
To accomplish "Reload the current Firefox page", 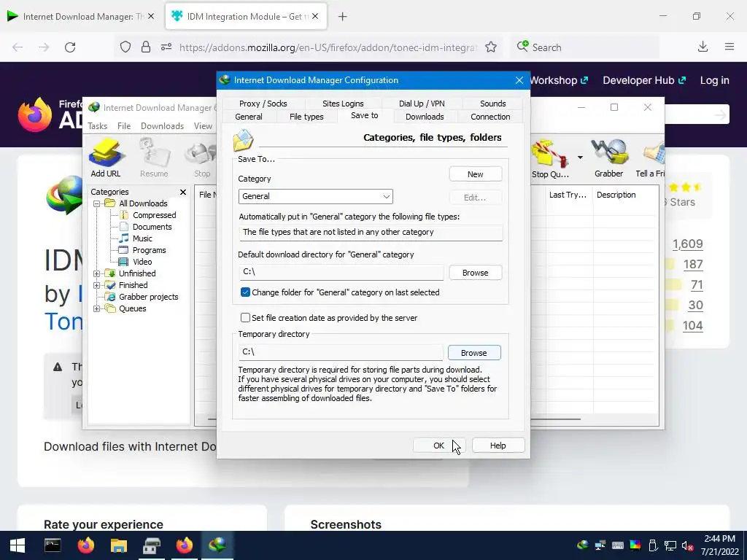I will click(70, 47).
